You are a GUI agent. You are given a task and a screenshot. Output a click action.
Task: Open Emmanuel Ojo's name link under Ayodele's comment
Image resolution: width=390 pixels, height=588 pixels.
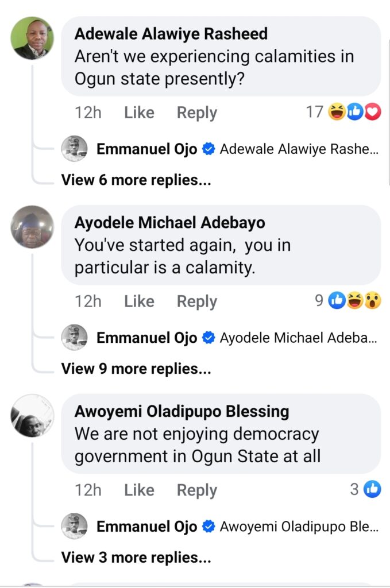[146, 338]
